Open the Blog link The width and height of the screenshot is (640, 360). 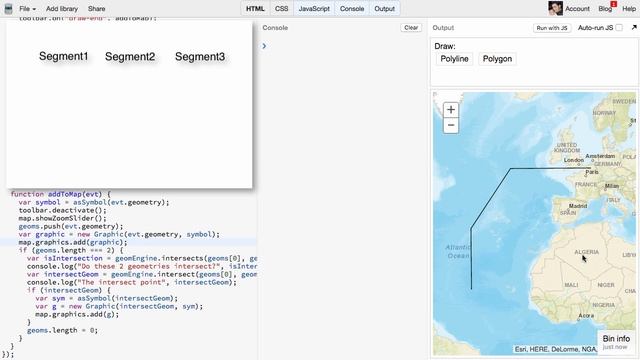[x=605, y=9]
